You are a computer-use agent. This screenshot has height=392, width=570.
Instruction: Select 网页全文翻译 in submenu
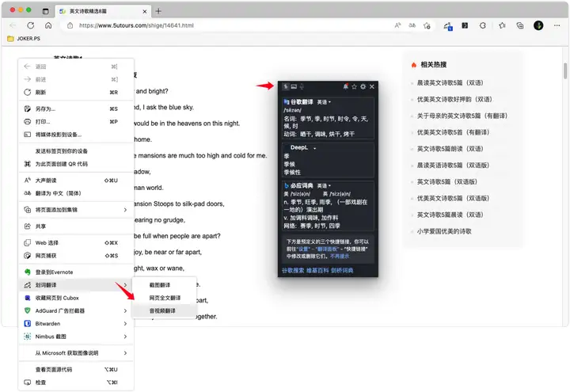[165, 298]
